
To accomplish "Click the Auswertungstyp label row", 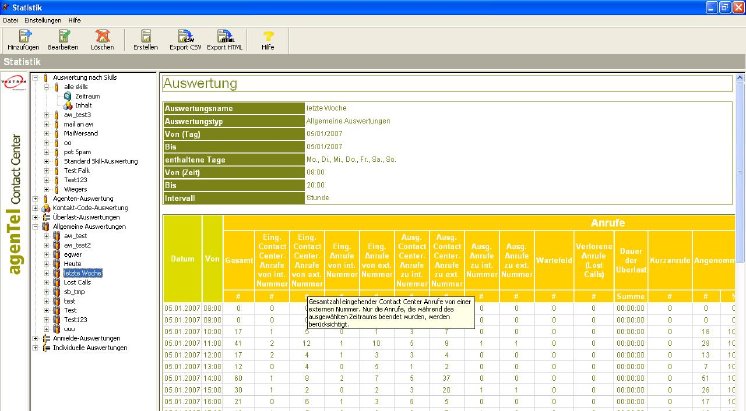I will 234,121.
